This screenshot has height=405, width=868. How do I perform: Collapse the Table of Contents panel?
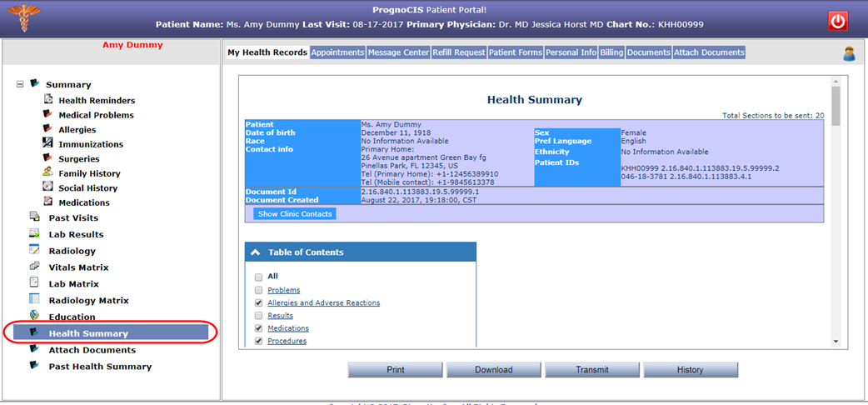click(x=255, y=252)
